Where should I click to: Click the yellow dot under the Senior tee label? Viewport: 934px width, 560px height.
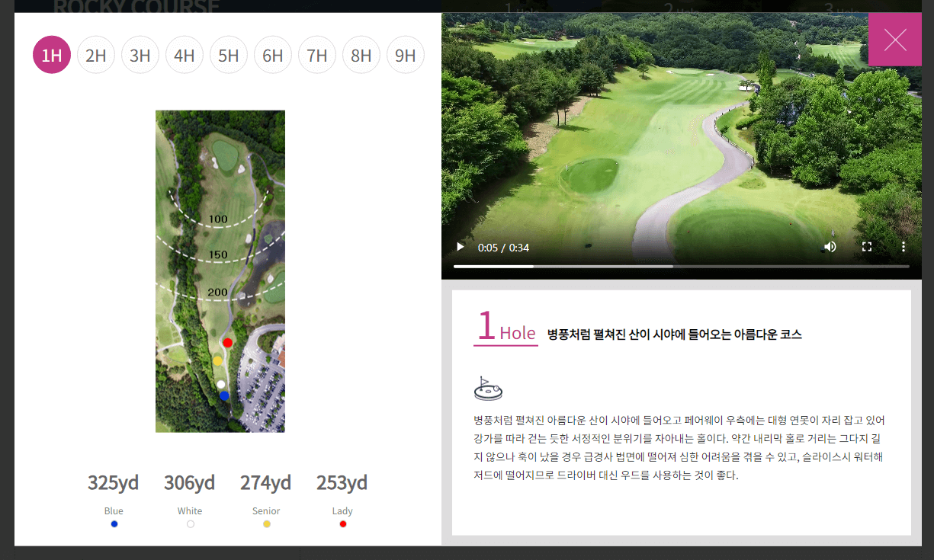266,523
